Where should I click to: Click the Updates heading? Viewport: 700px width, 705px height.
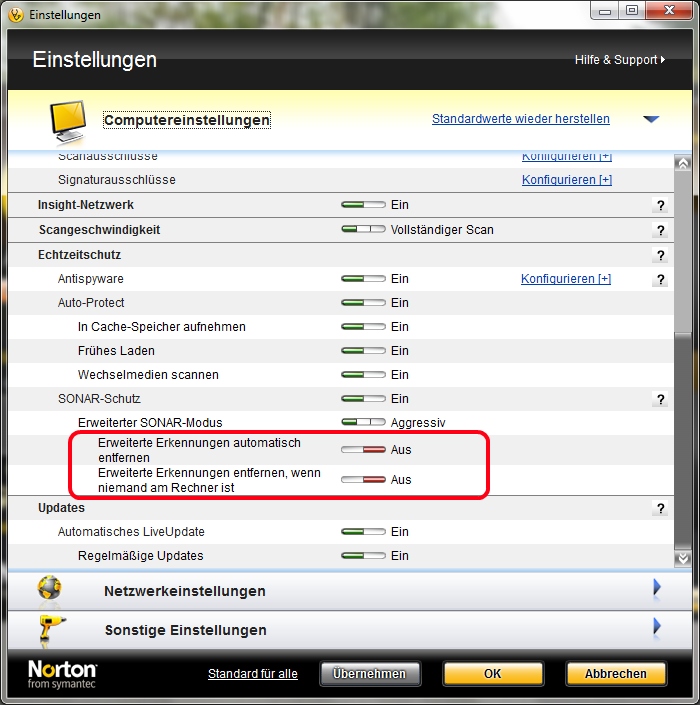61,508
